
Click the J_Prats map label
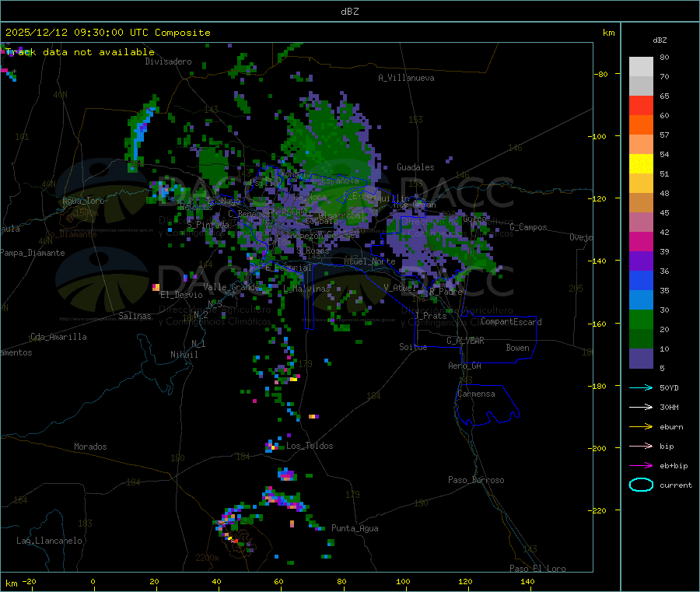pos(431,316)
